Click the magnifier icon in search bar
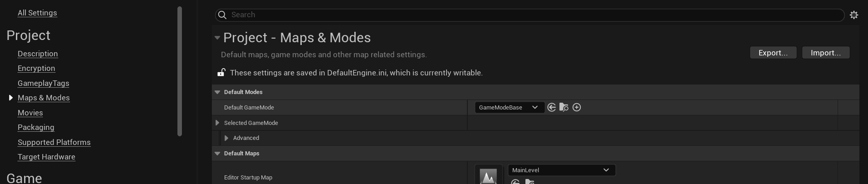Image resolution: width=868 pixels, height=184 pixels. click(x=222, y=15)
